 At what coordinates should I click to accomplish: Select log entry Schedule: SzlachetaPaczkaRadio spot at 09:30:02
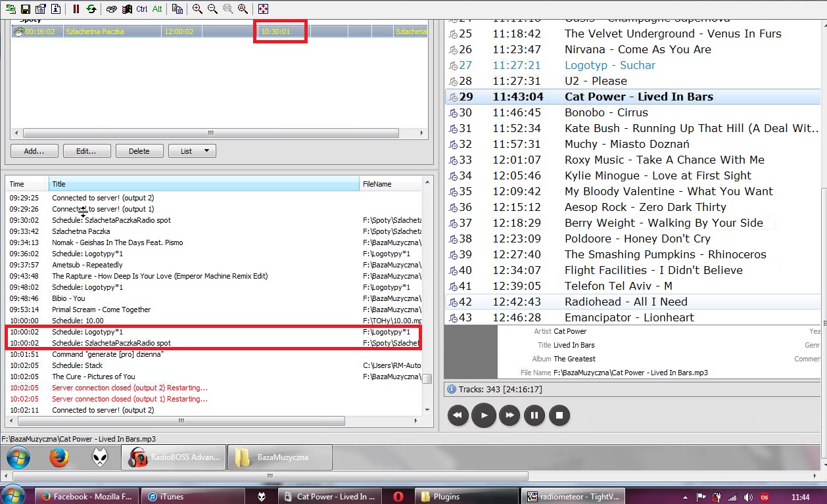pos(214,220)
